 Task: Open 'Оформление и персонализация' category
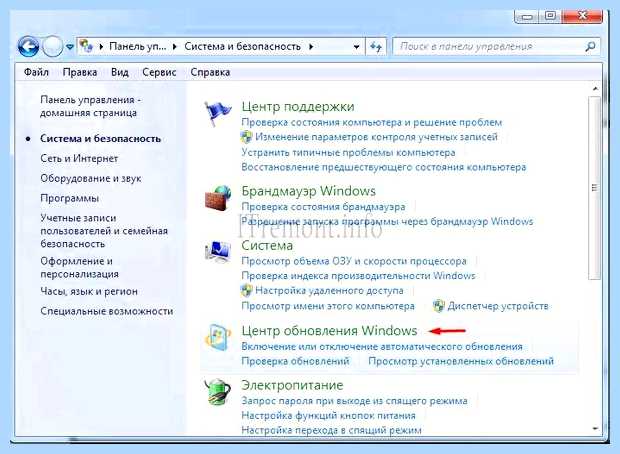[79, 268]
